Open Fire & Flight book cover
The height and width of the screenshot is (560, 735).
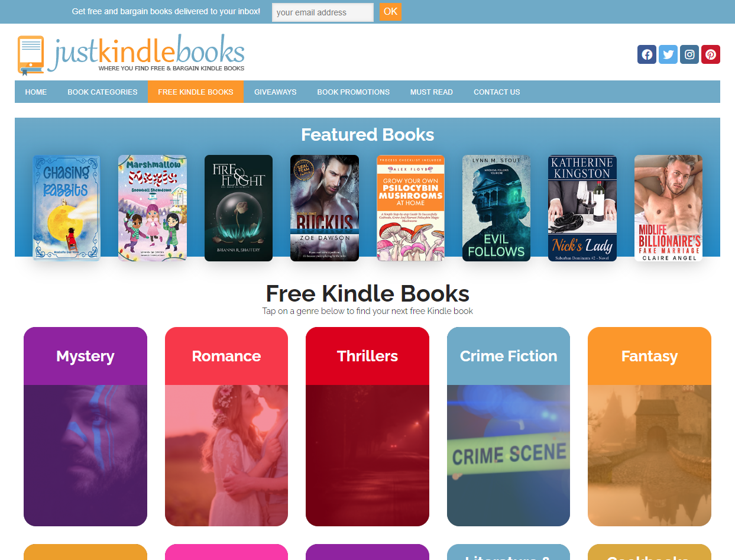click(x=238, y=208)
